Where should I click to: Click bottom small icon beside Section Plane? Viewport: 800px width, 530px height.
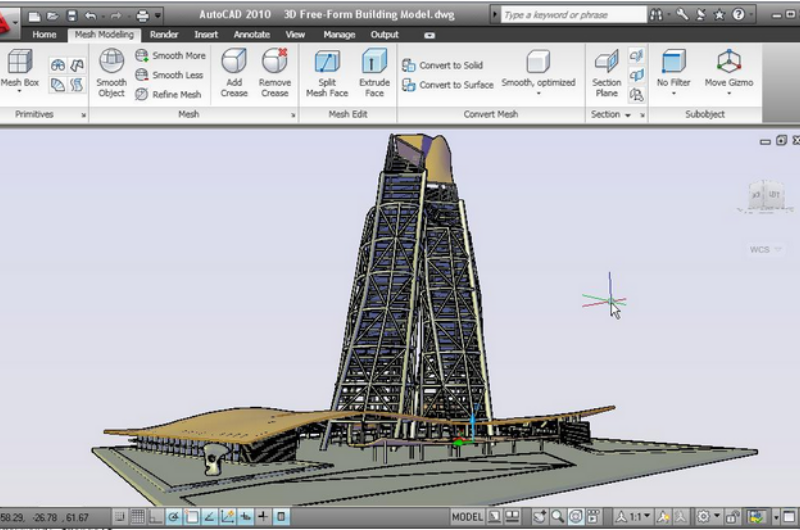tap(636, 94)
